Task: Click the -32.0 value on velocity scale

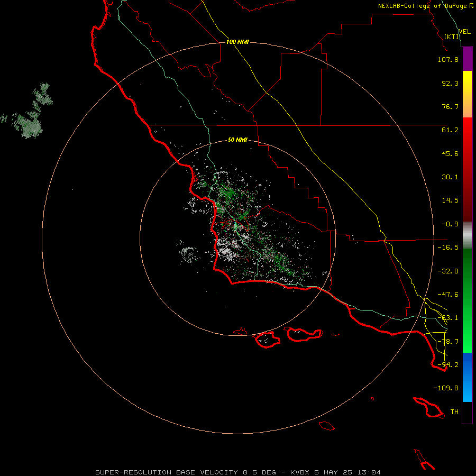Action: point(448,271)
